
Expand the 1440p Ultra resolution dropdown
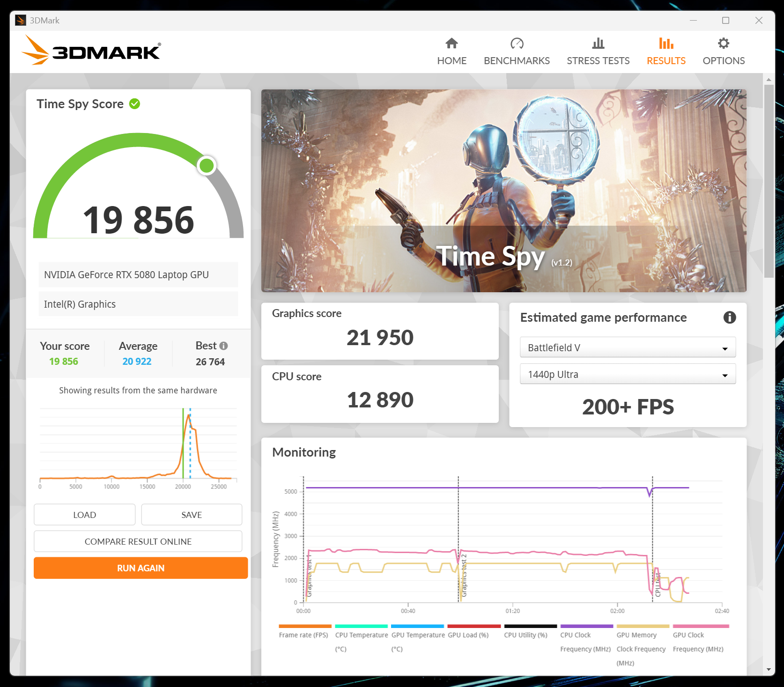(628, 374)
